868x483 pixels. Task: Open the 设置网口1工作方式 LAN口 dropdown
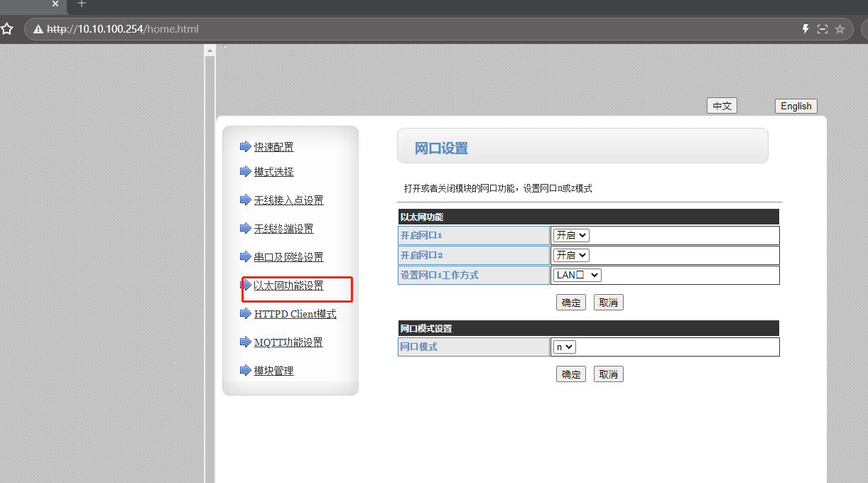point(577,275)
